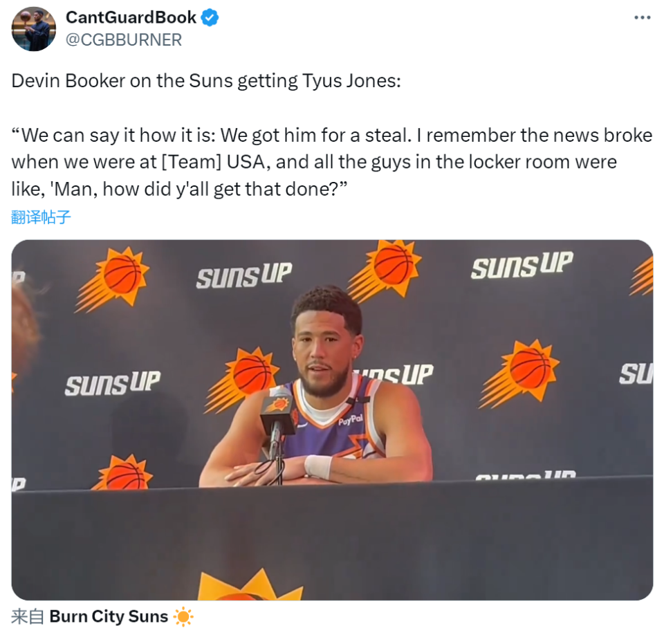This screenshot has width=664, height=644.
Task: Click the quote text about Team USA
Action: tap(332, 162)
